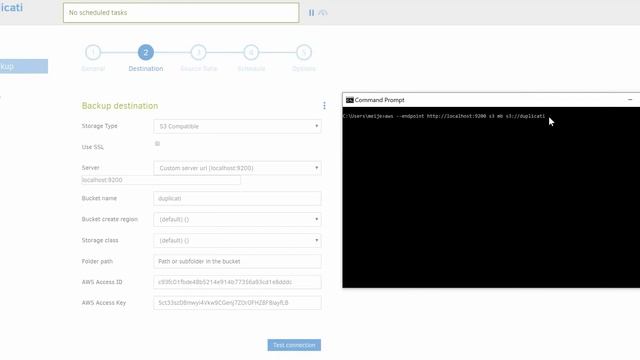Open the Storage Type dropdown
The width and height of the screenshot is (640, 360).
[x=237, y=127]
